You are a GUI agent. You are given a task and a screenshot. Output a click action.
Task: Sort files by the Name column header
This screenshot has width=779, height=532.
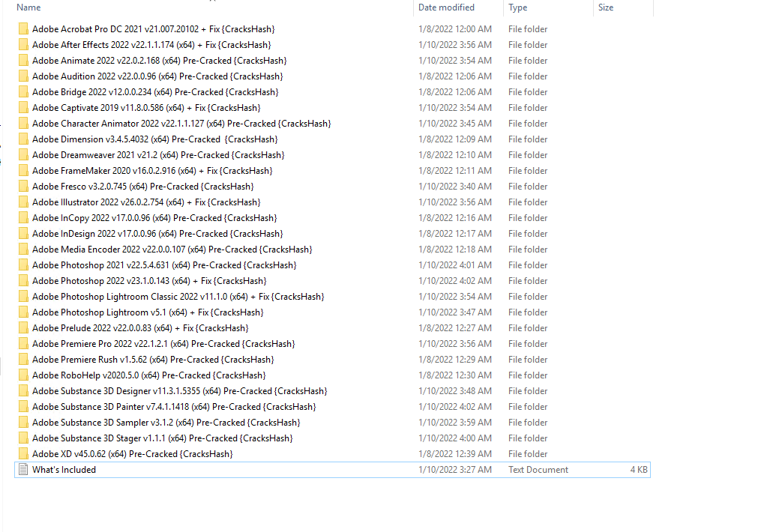(28, 7)
